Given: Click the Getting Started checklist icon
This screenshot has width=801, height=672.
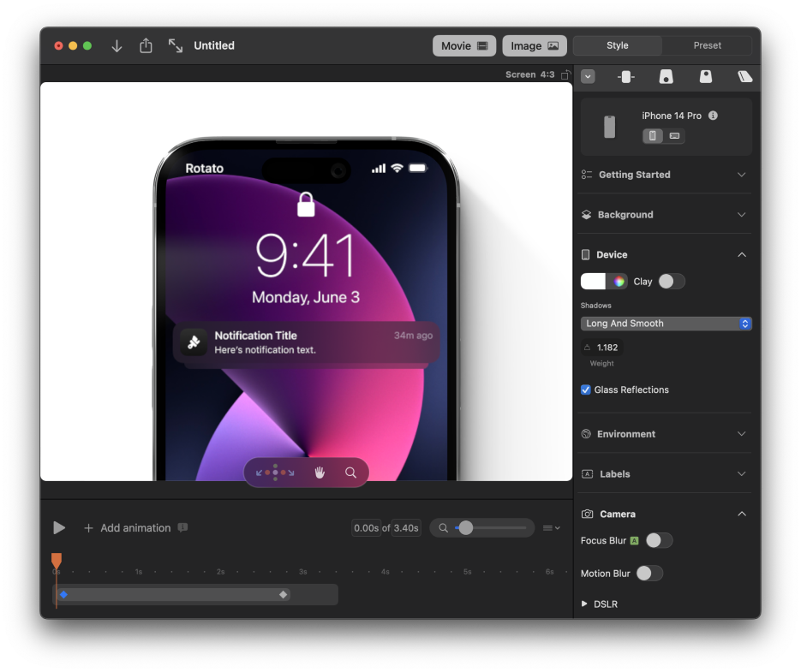Looking at the screenshot, I should pos(587,175).
